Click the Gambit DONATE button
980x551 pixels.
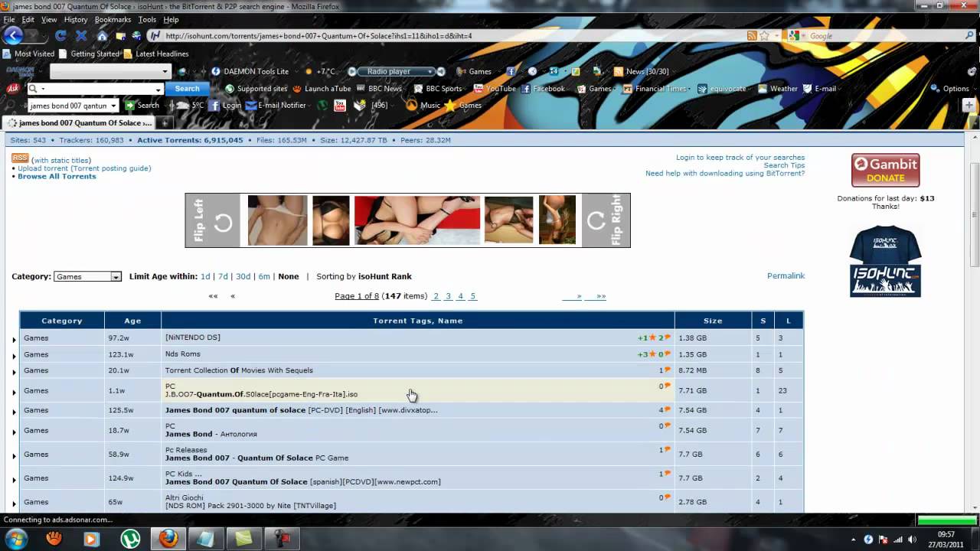pos(885,170)
